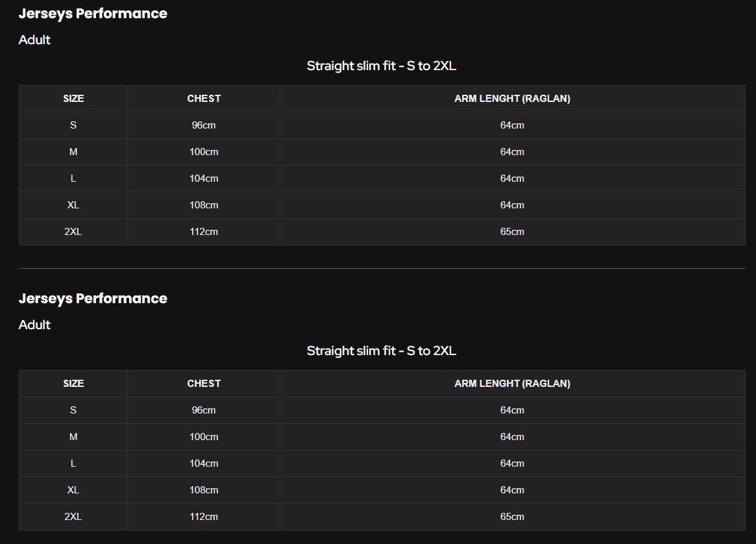Click the CHEST column header in the first table
The image size is (756, 544).
point(204,99)
